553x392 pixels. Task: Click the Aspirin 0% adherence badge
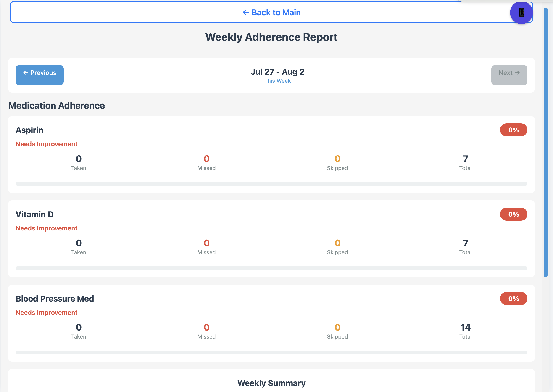[x=513, y=130]
